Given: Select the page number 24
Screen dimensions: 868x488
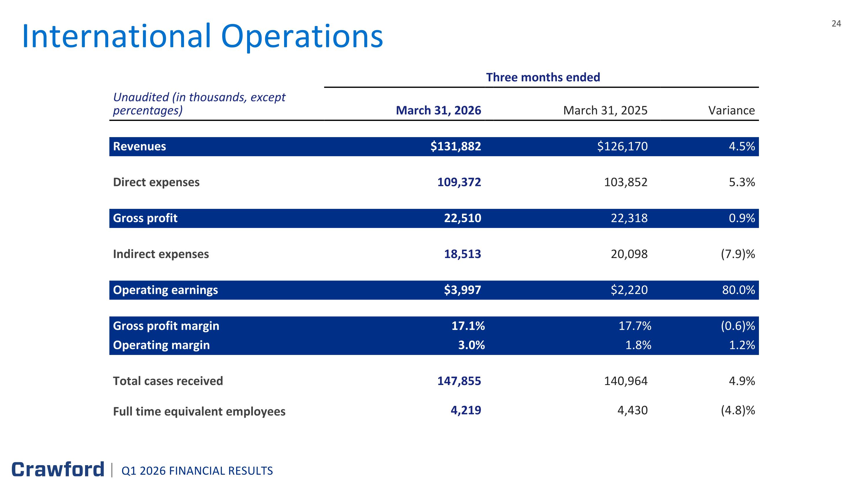Looking at the screenshot, I should (836, 23).
